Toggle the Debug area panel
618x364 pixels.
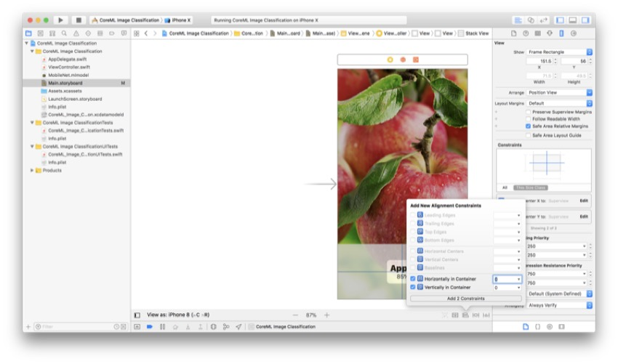click(x=573, y=20)
